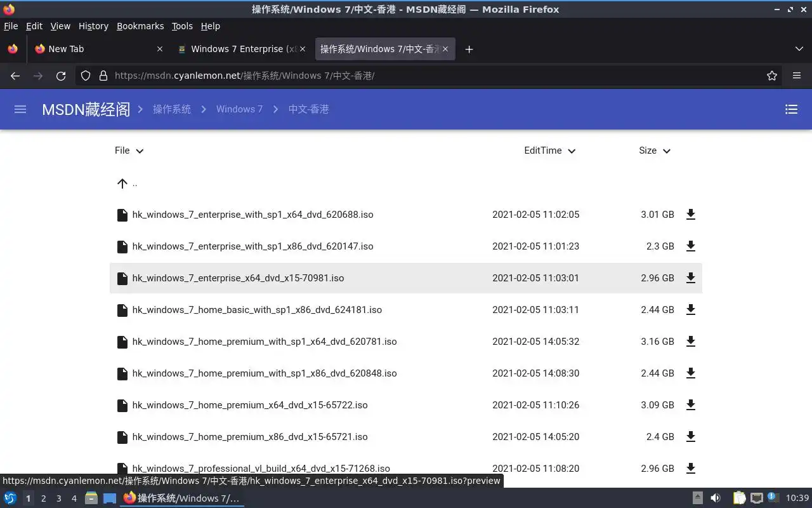Viewport: 812px width, 508px height.
Task: Select the 2021-02-05 14:08:30 edit time
Action: [535, 373]
